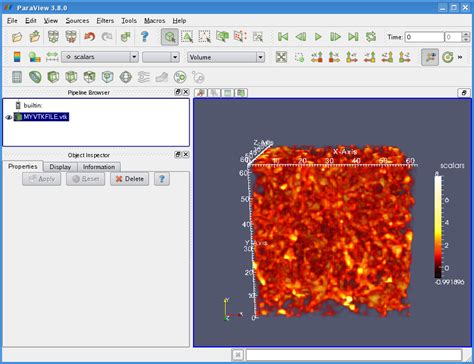Viewport: 474px width, 364px height.
Task: Switch to the Display tab
Action: [60, 167]
